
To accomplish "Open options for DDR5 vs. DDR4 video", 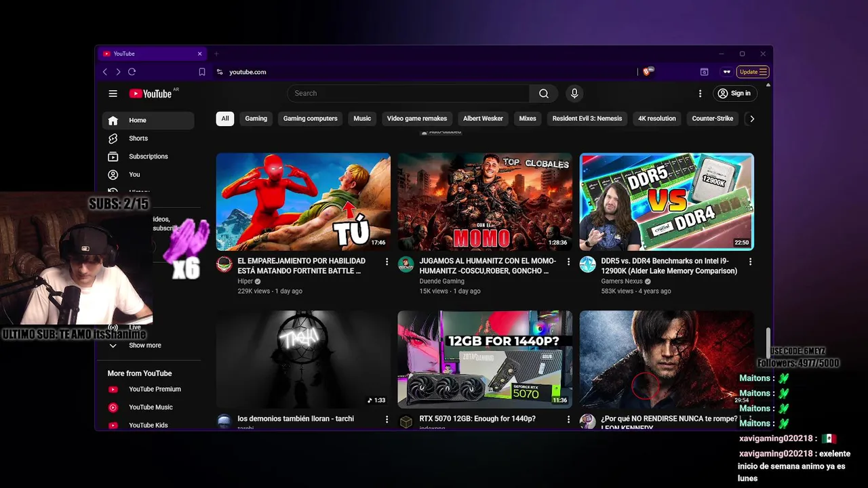I will 750,262.
